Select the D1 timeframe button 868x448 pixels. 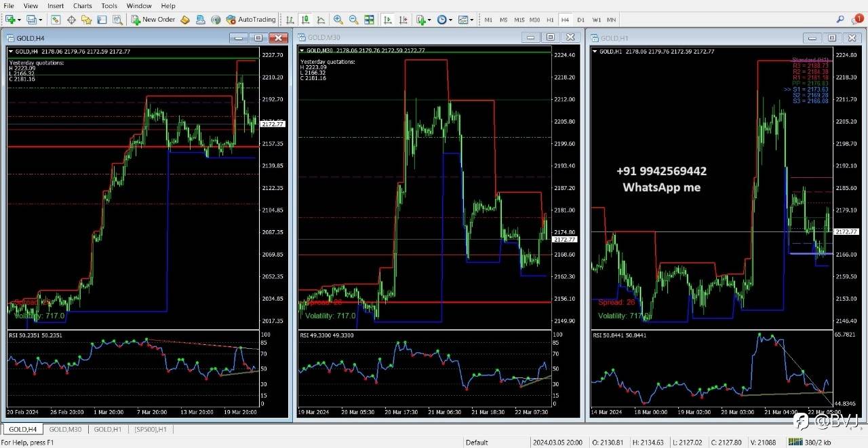[x=581, y=20]
